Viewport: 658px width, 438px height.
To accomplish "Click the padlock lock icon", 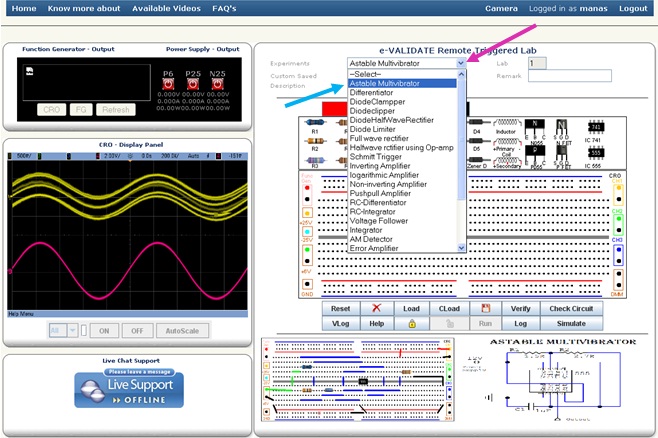I will point(412,324).
